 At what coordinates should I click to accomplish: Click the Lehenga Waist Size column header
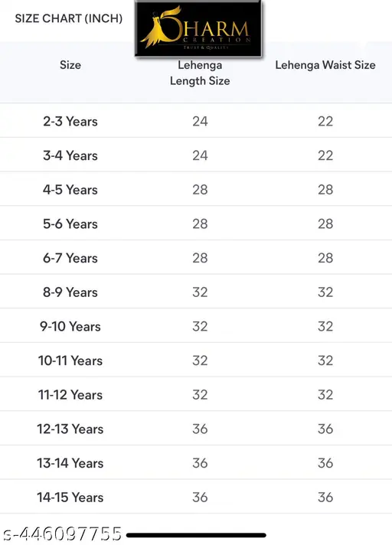325,65
